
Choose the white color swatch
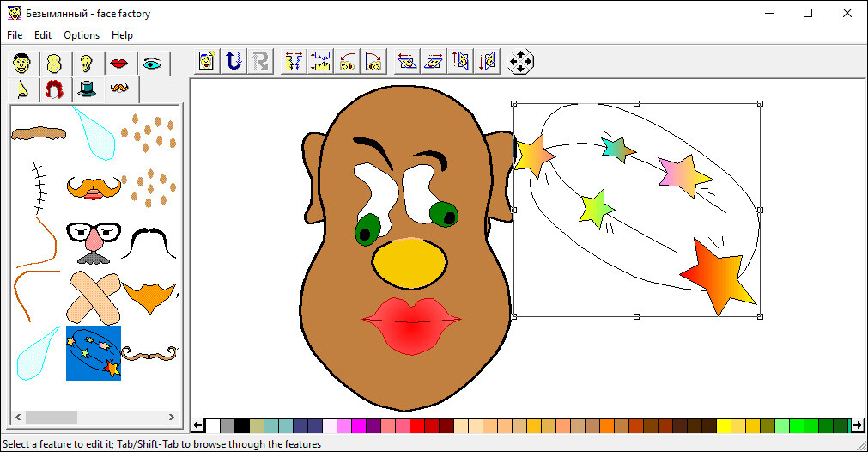pyautogui.click(x=213, y=425)
